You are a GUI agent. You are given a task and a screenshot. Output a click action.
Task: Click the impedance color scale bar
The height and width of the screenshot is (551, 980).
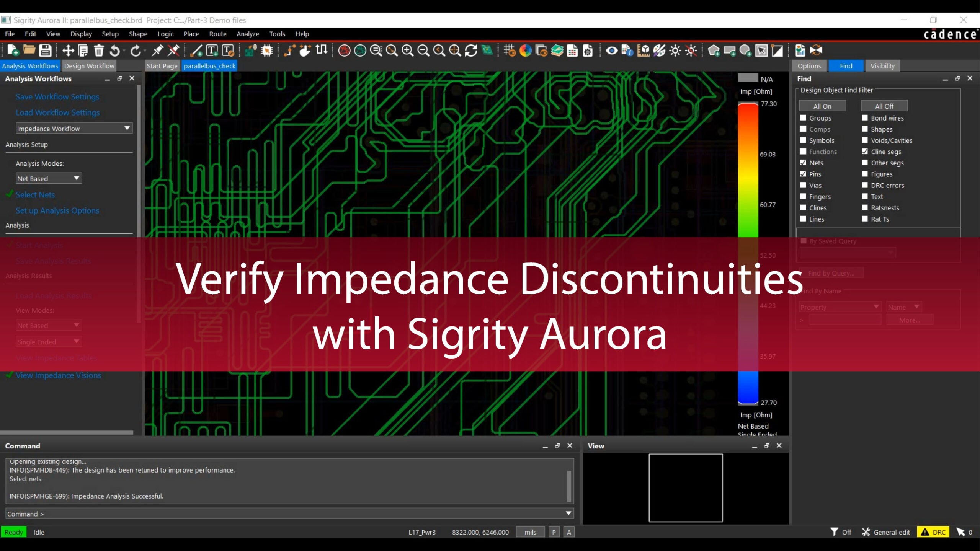tap(748, 253)
